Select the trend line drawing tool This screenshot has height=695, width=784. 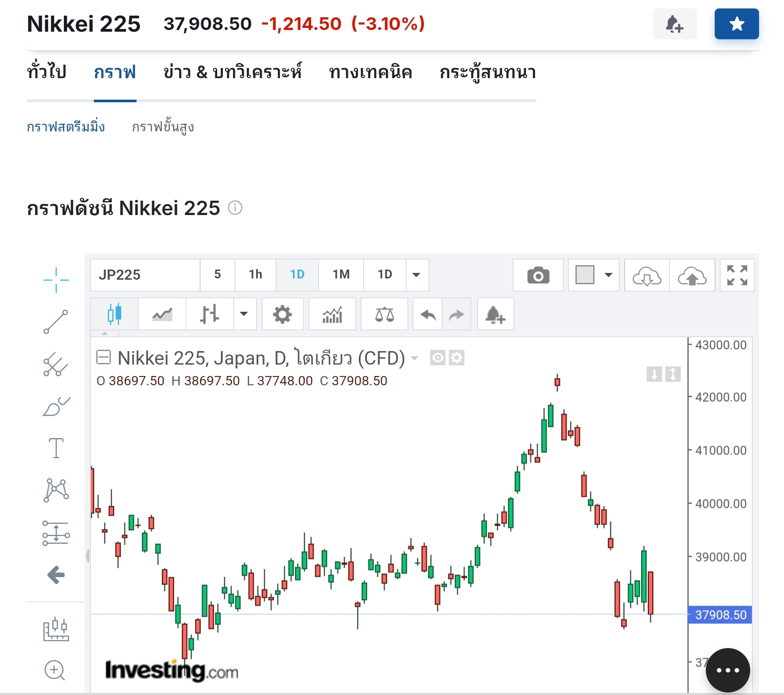(56, 322)
